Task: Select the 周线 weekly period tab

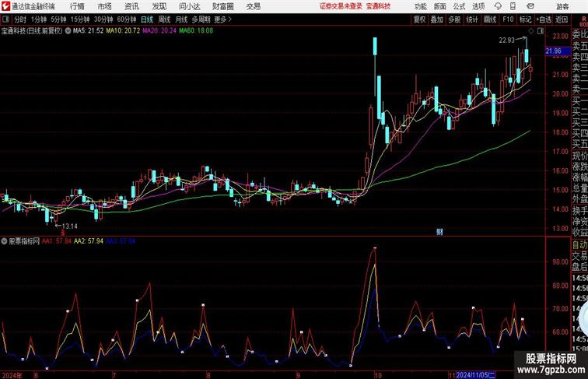Action: tap(164, 19)
